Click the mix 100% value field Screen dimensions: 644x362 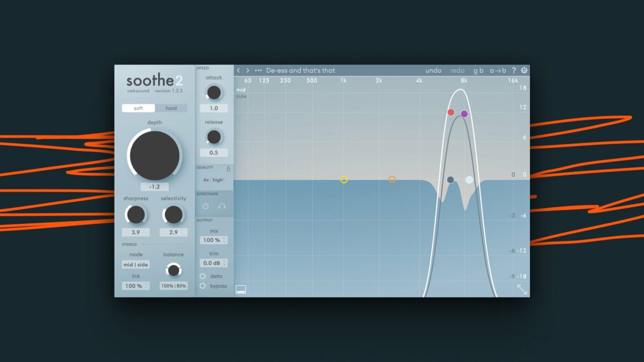tap(214, 239)
